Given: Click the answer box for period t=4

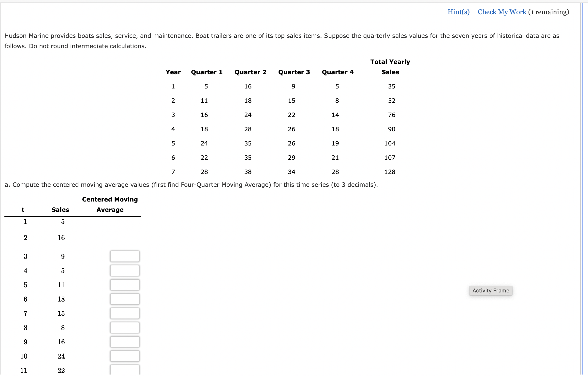Looking at the screenshot, I should (x=125, y=270).
